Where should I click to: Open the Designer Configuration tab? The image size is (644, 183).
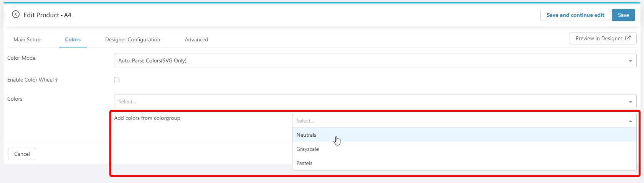(132, 39)
